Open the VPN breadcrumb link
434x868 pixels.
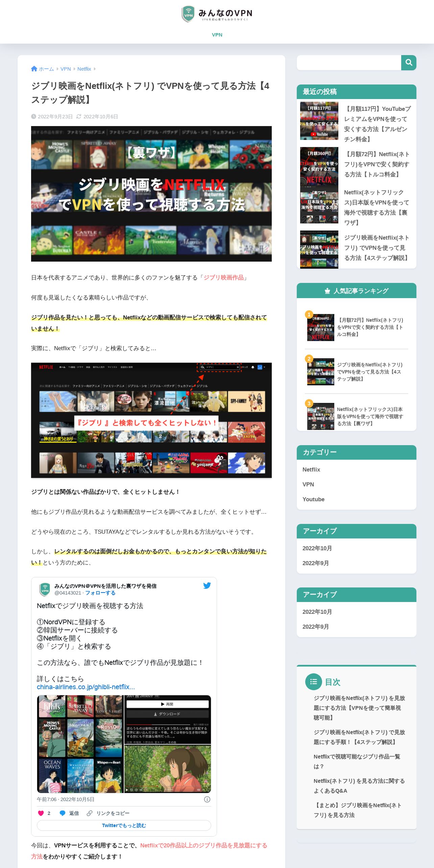(66, 69)
